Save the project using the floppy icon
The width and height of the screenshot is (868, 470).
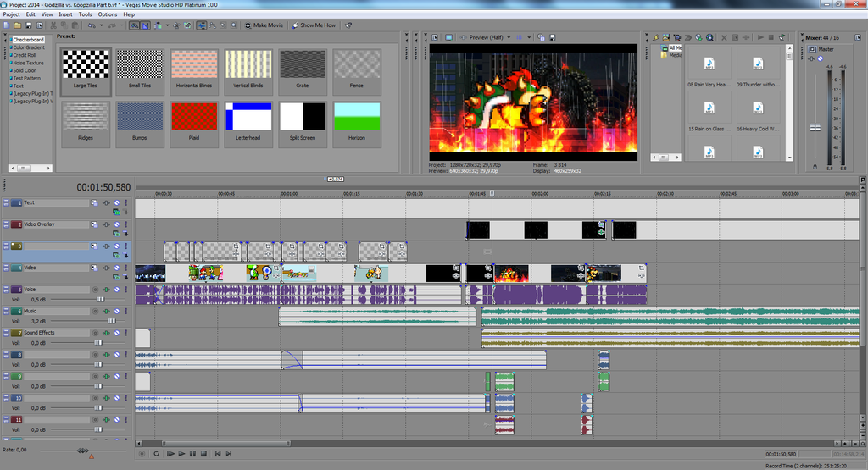[28, 25]
